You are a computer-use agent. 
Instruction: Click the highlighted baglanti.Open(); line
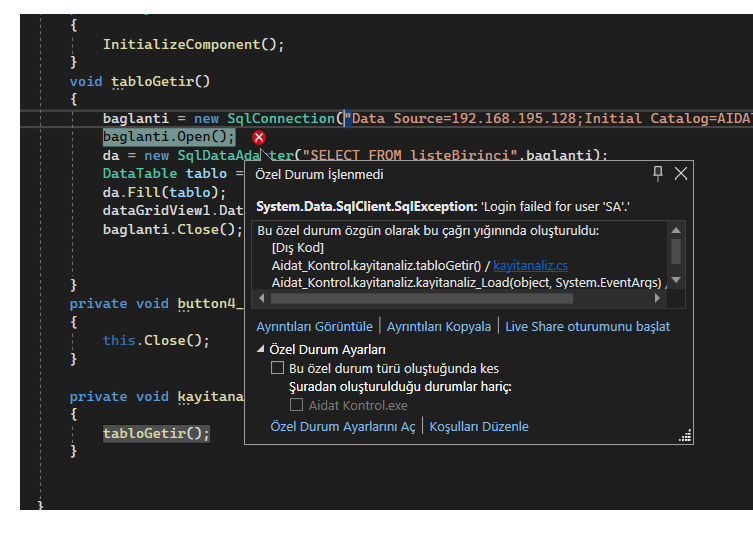click(x=169, y=137)
